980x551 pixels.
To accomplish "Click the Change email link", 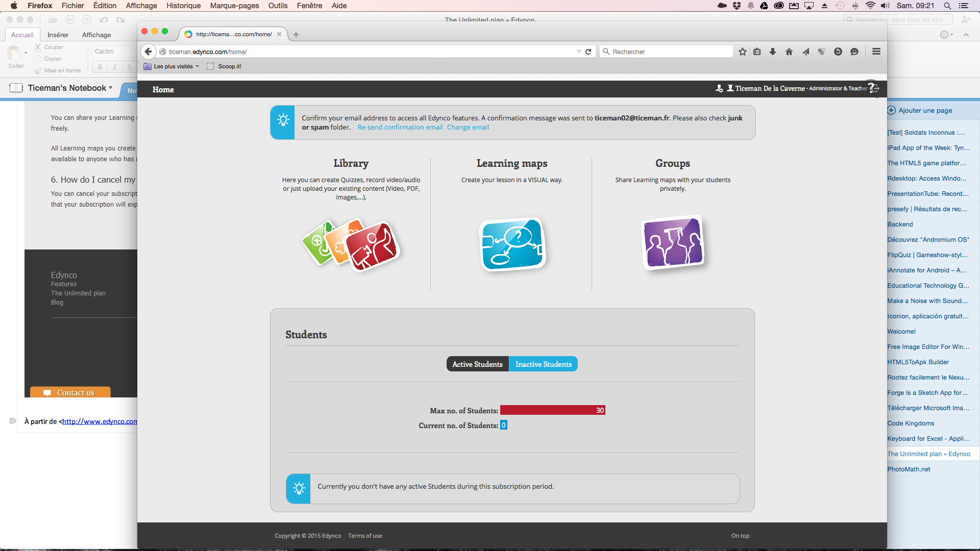I will (468, 127).
